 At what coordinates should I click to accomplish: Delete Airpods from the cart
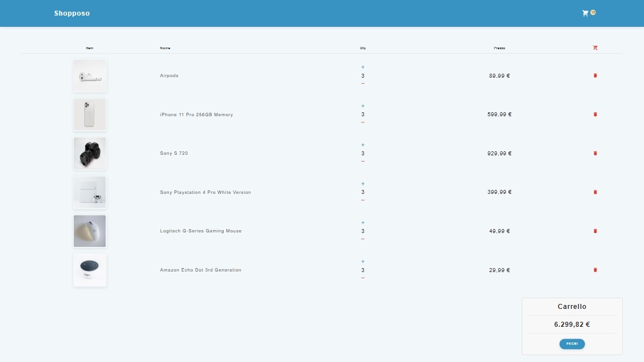(595, 75)
